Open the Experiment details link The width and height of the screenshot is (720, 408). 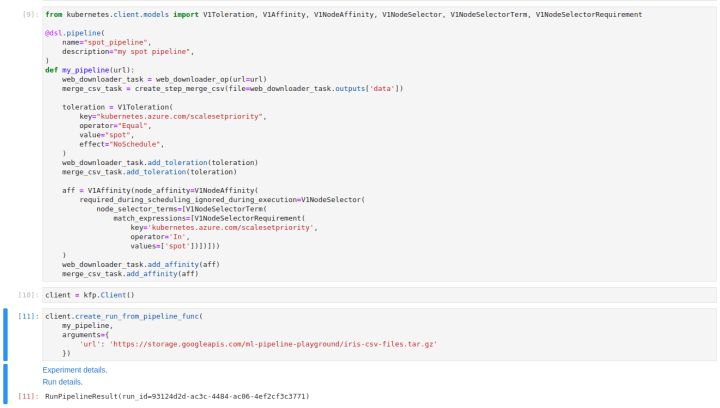(x=75, y=370)
